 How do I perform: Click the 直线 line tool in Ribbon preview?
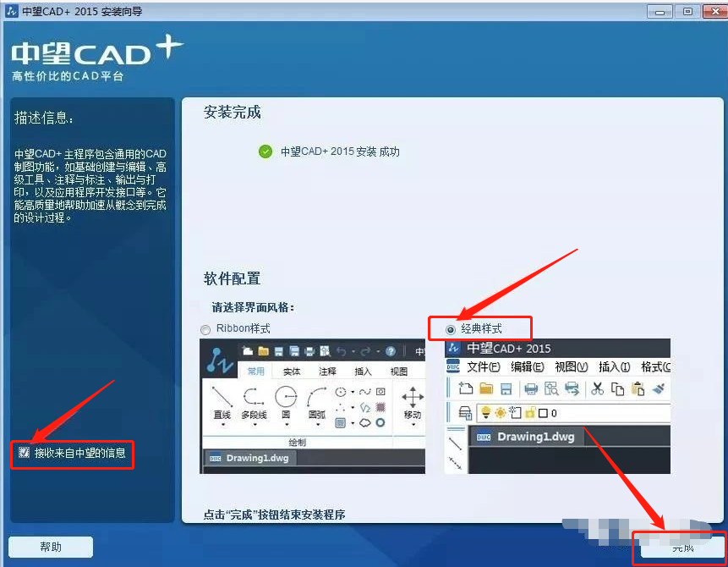tap(222, 405)
